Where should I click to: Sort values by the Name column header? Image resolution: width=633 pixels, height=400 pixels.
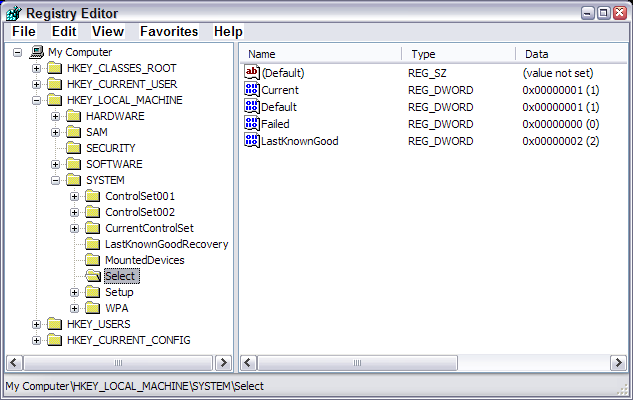321,54
